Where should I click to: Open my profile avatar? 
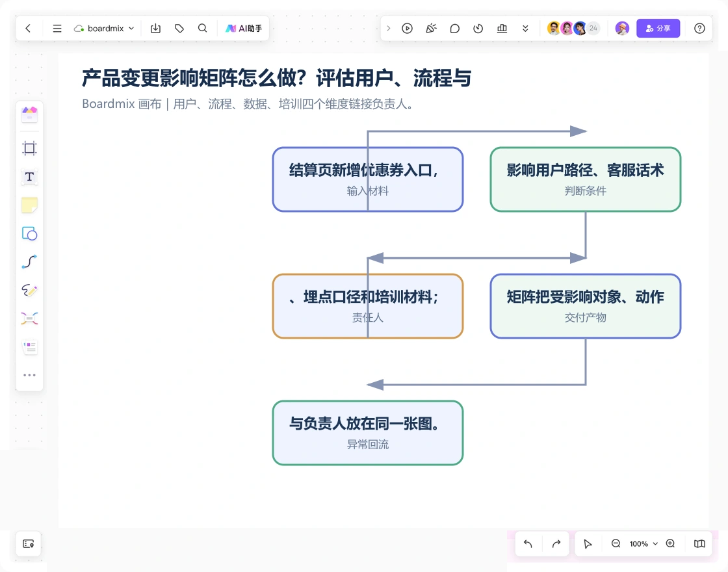pyautogui.click(x=622, y=29)
